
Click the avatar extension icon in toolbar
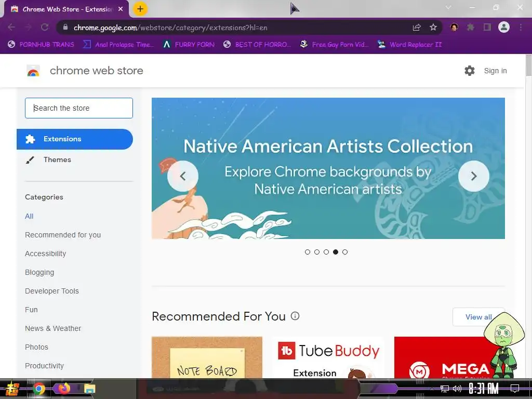pos(454,27)
